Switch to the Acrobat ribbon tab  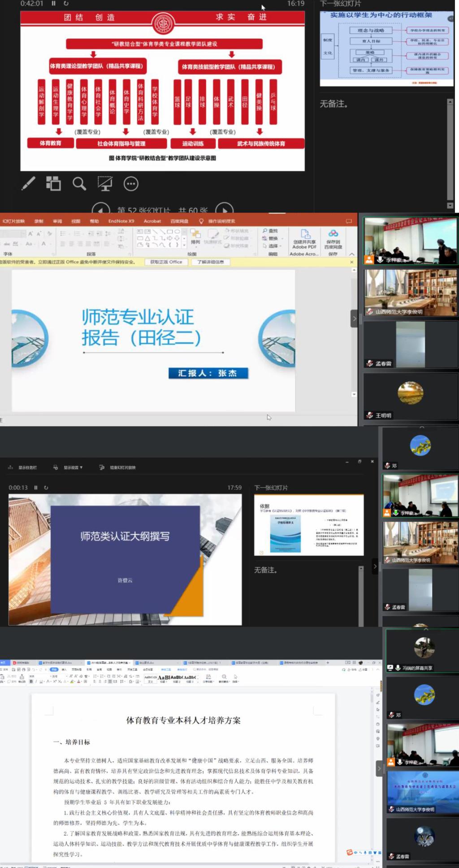click(x=152, y=221)
